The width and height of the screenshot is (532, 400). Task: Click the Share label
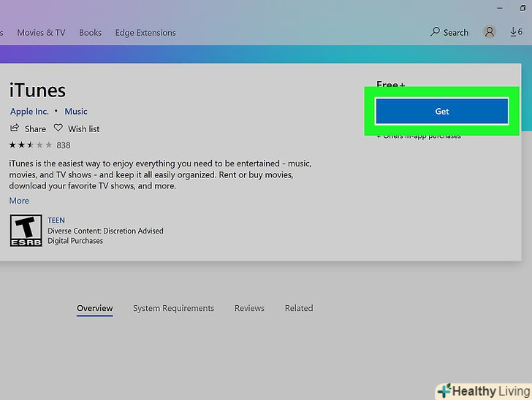[35, 128]
